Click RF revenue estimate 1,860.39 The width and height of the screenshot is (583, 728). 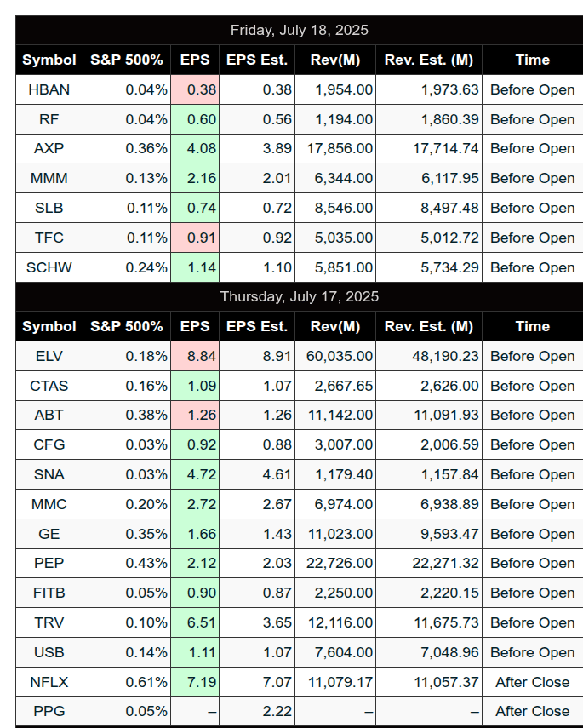(429, 119)
